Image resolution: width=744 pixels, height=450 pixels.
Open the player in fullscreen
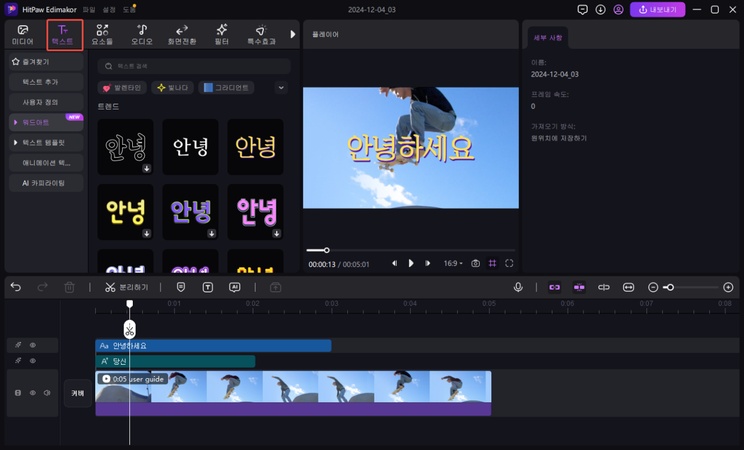point(509,263)
